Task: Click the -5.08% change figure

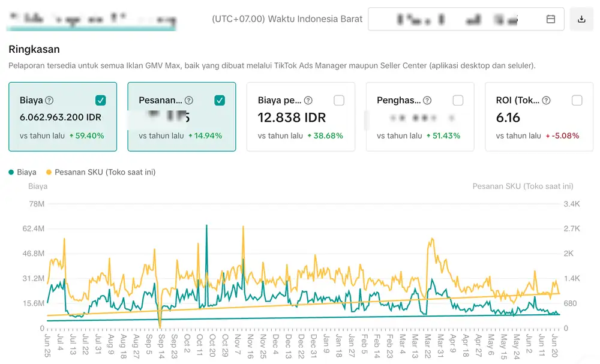Action: click(565, 136)
